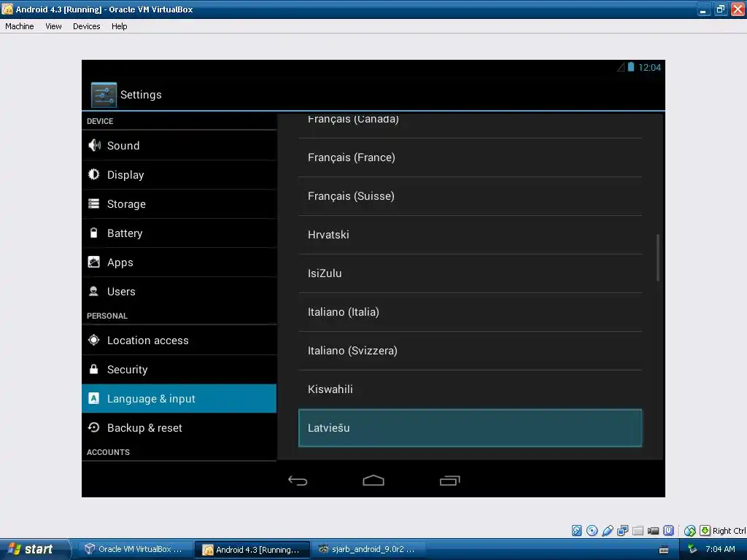The width and height of the screenshot is (747, 560).
Task: Click the 7:04 AM system tray clock
Action: [720, 549]
